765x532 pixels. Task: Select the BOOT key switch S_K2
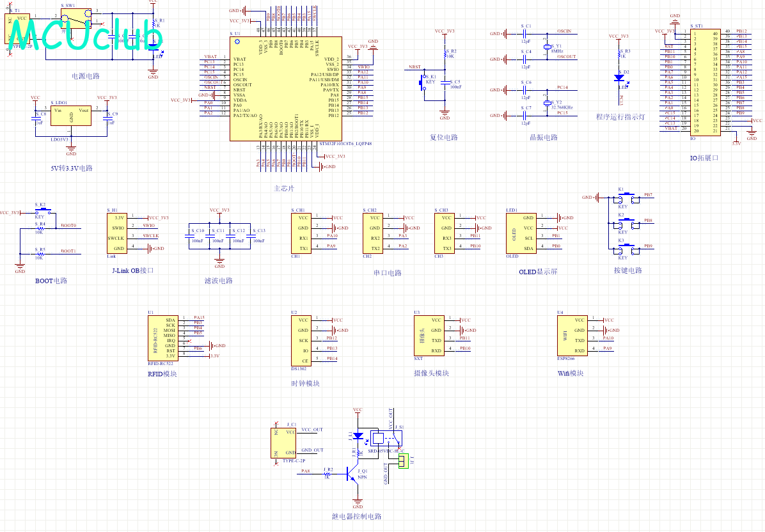click(42, 212)
